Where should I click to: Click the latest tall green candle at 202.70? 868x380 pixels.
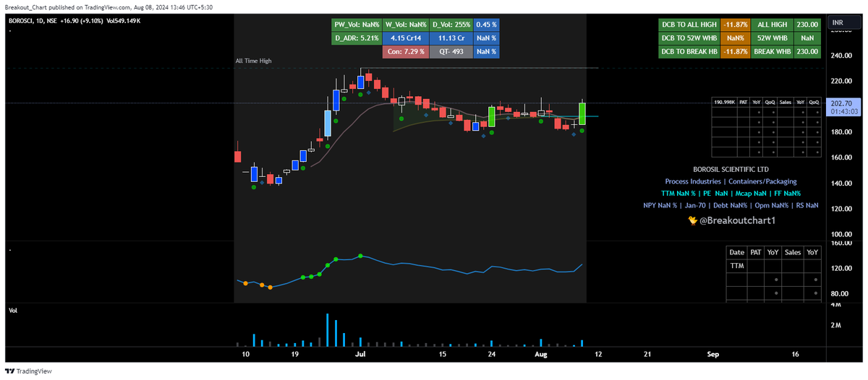582,113
